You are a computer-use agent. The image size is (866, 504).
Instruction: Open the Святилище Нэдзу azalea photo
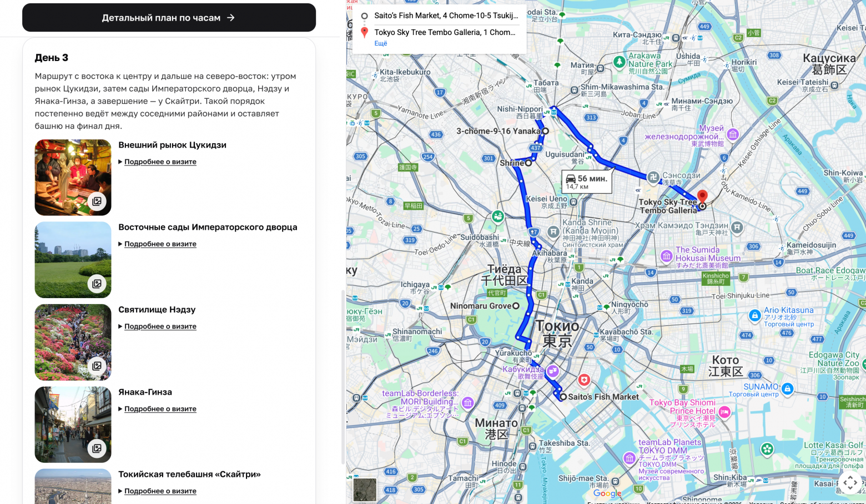tap(73, 342)
